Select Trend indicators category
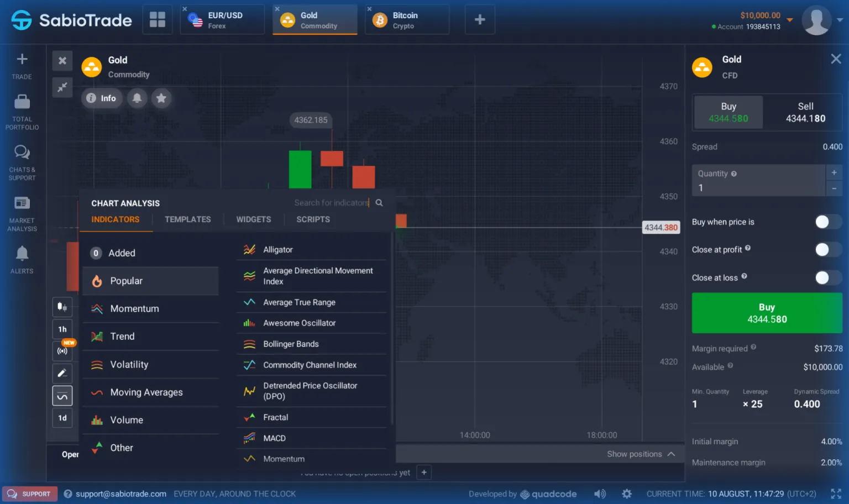The image size is (849, 504). click(150, 337)
